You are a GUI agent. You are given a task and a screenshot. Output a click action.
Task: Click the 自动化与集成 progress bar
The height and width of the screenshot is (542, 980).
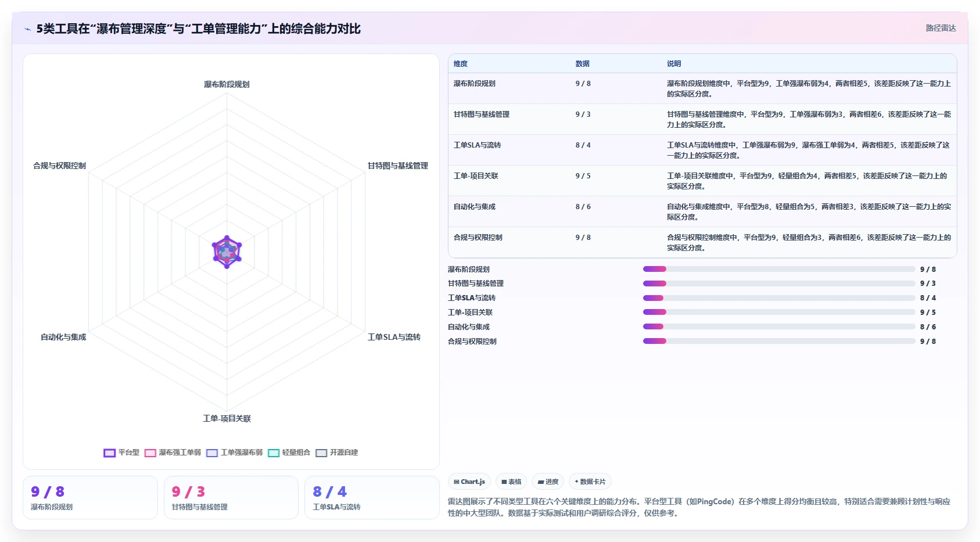779,326
